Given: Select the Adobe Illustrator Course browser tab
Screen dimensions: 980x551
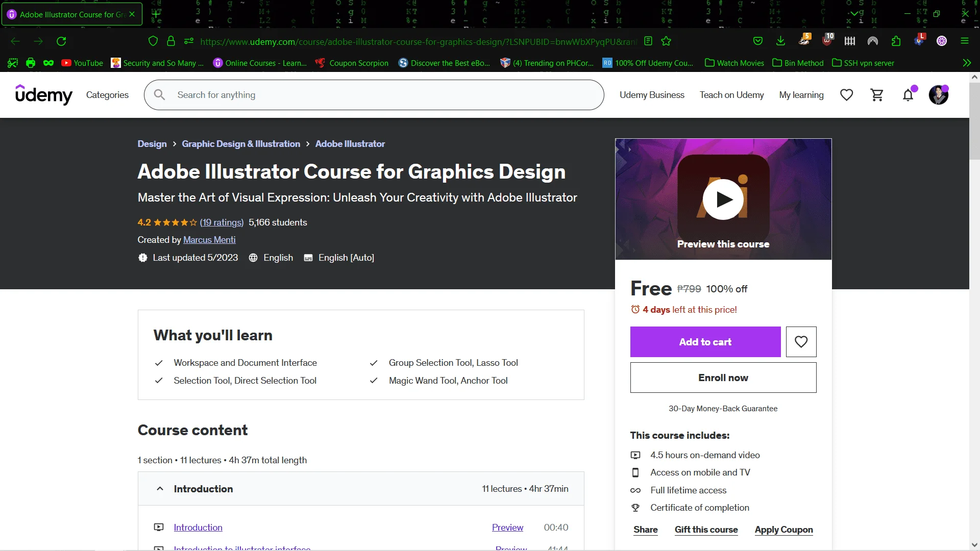Looking at the screenshot, I should [x=71, y=14].
